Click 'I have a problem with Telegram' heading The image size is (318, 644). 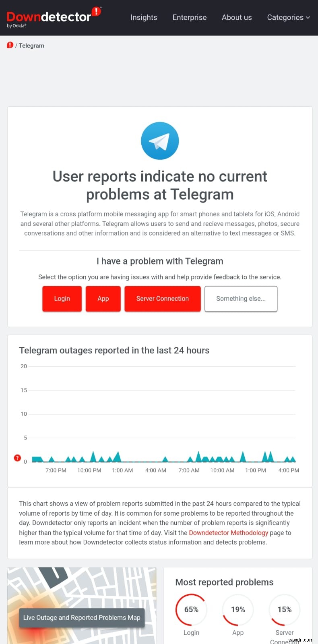pyautogui.click(x=160, y=261)
